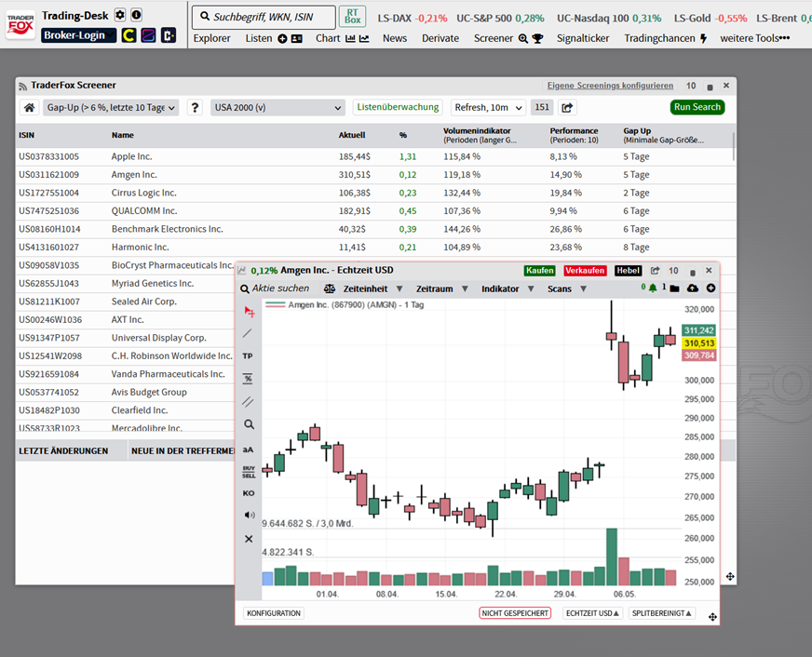The width and height of the screenshot is (812, 657).
Task: Select the chart zoom magnifier tool
Action: coord(249,424)
